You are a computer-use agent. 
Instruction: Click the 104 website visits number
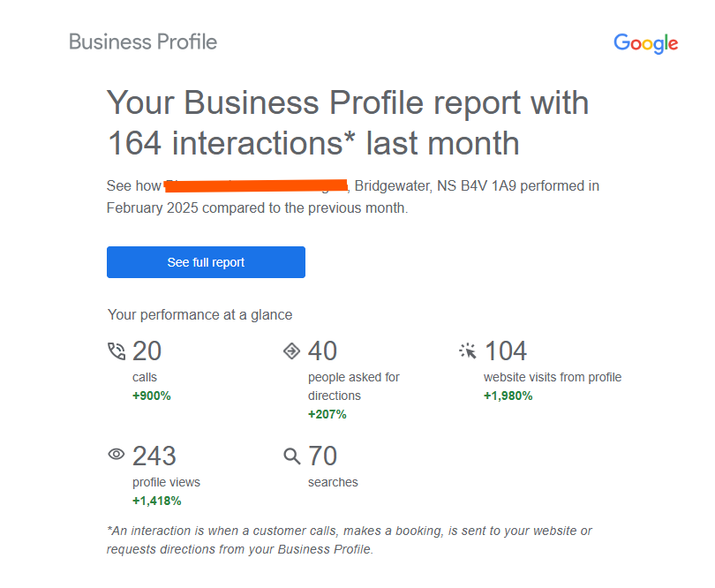506,351
